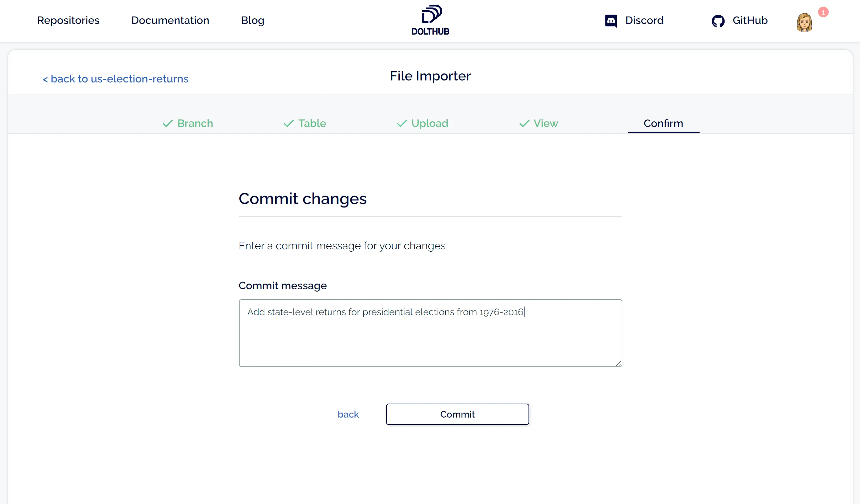Select the DoltHub logo
Viewport: 860px width, 504px height.
tap(430, 19)
